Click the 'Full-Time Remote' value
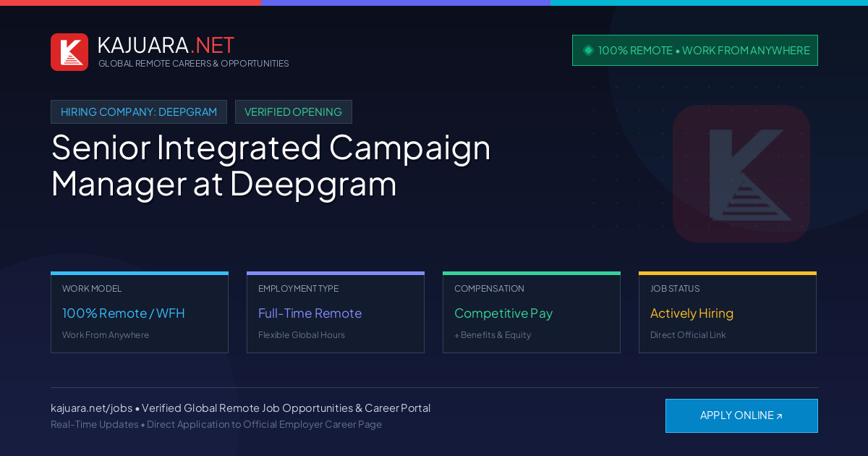Viewport: 868px width, 456px height. 310,313
